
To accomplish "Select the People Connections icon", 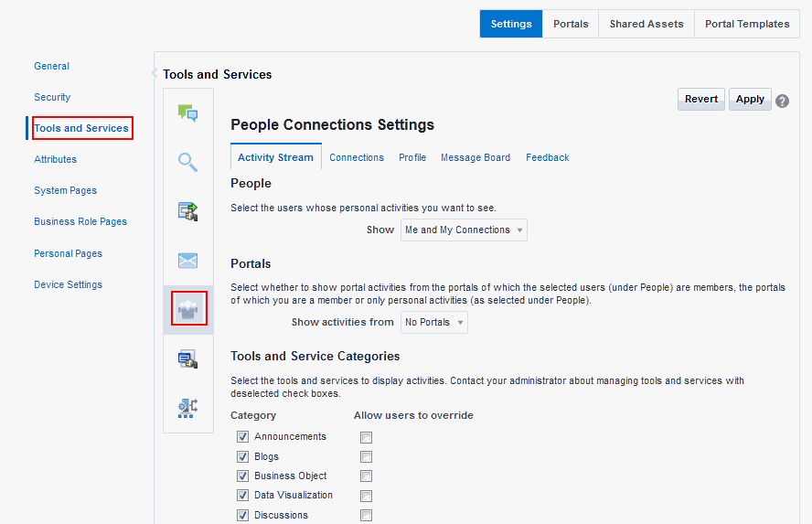I will pyautogui.click(x=188, y=309).
